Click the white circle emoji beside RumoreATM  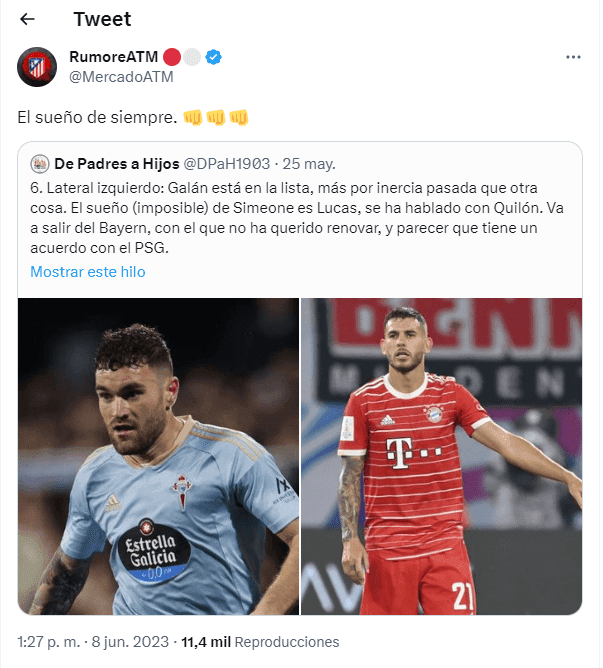pos(192,57)
